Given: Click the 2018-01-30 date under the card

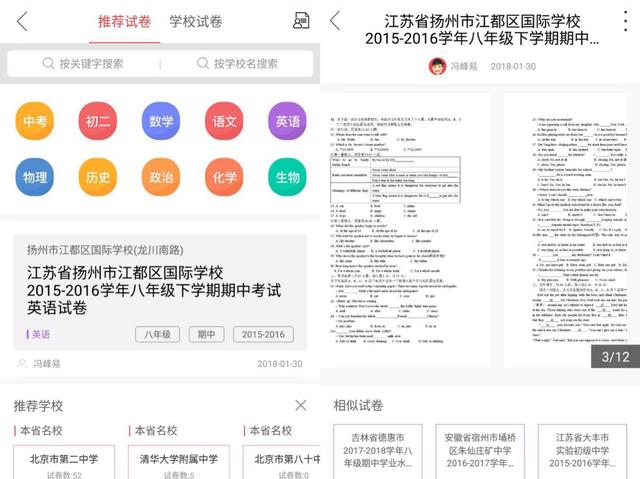Looking at the screenshot, I should [280, 364].
